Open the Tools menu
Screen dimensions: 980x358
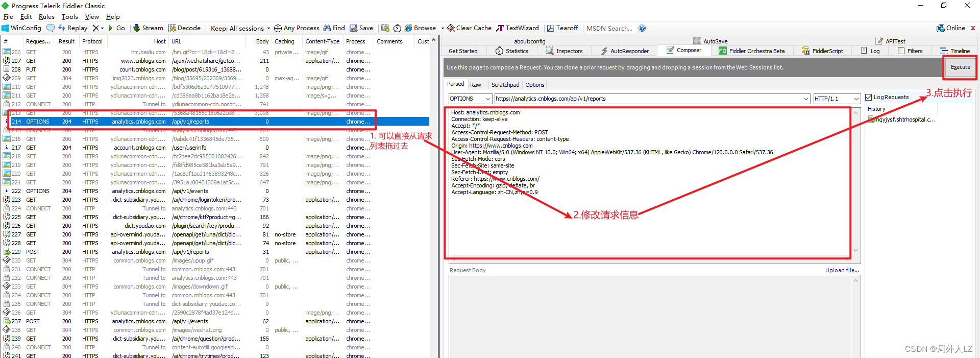click(70, 17)
